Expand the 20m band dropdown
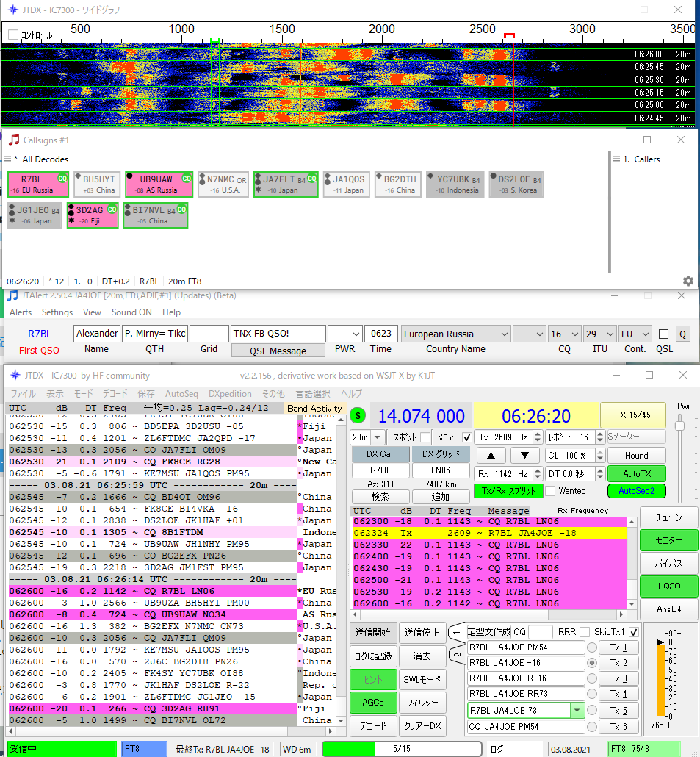The width and height of the screenshot is (700, 757). click(378, 437)
